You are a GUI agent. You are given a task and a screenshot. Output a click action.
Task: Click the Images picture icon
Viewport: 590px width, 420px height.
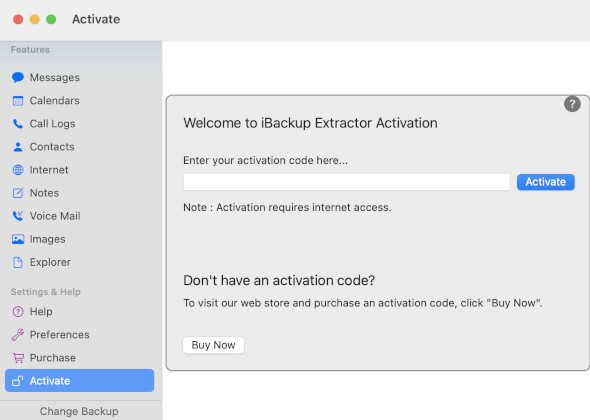coord(18,239)
